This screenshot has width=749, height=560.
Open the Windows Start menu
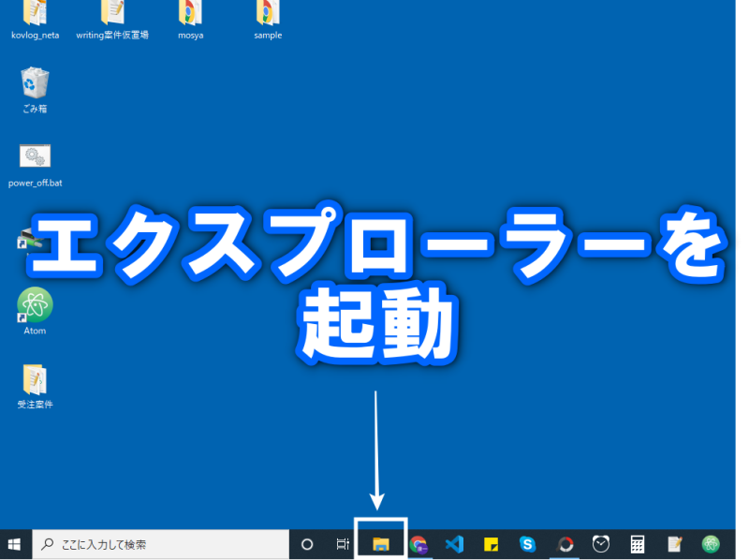click(x=15, y=544)
